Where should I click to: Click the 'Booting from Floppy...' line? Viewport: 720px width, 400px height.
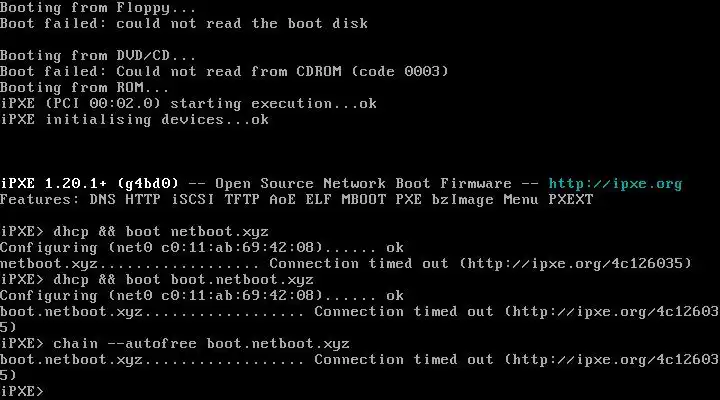[98, 8]
